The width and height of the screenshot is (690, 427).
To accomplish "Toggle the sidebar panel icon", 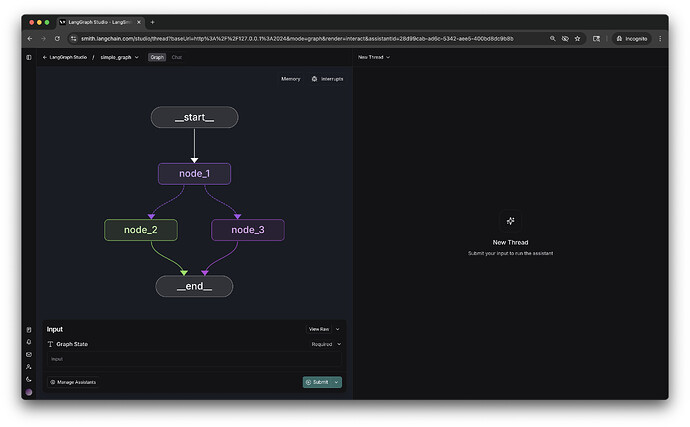I will [x=29, y=57].
